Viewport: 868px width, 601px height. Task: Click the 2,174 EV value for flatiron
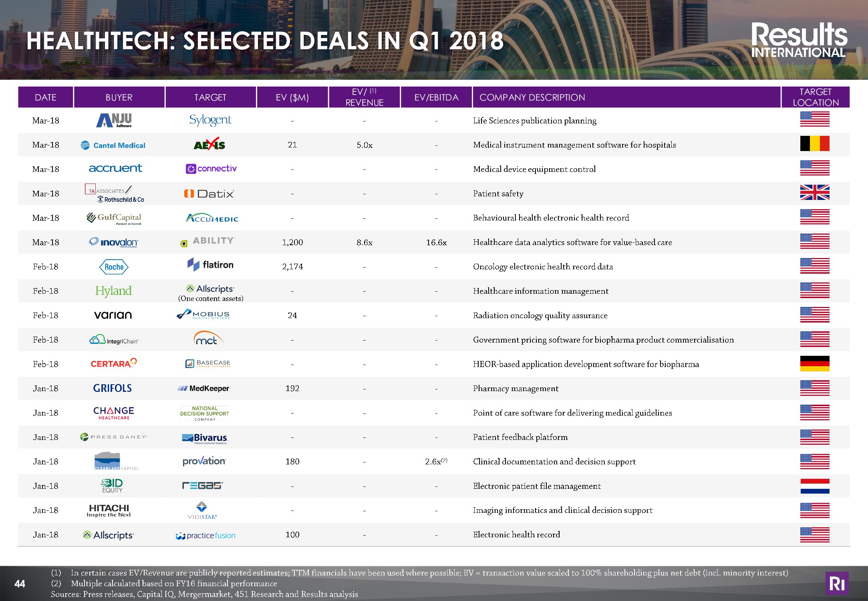pos(292,267)
